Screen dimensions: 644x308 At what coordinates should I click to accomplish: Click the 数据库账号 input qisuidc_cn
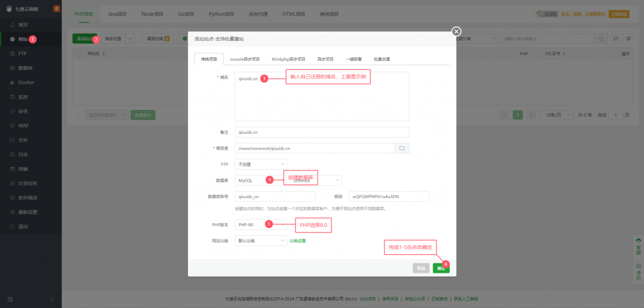coord(275,196)
